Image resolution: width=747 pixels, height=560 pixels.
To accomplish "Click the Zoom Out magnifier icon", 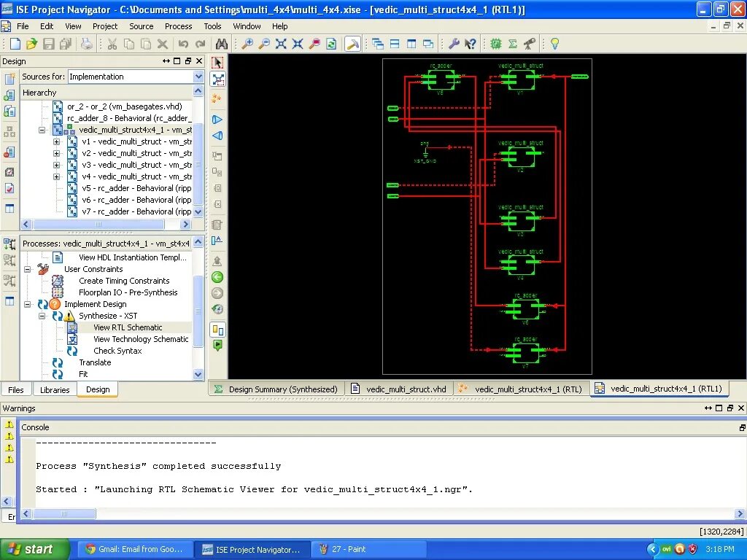I will [263, 44].
